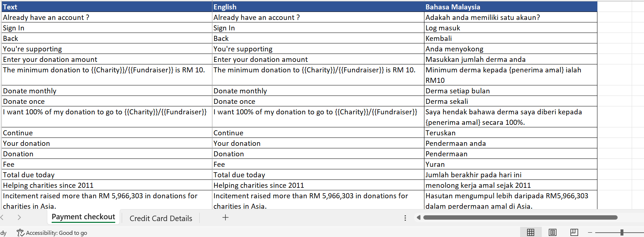The image size is (644, 237).
Task: Click the next sheet navigation arrow
Action: click(19, 217)
